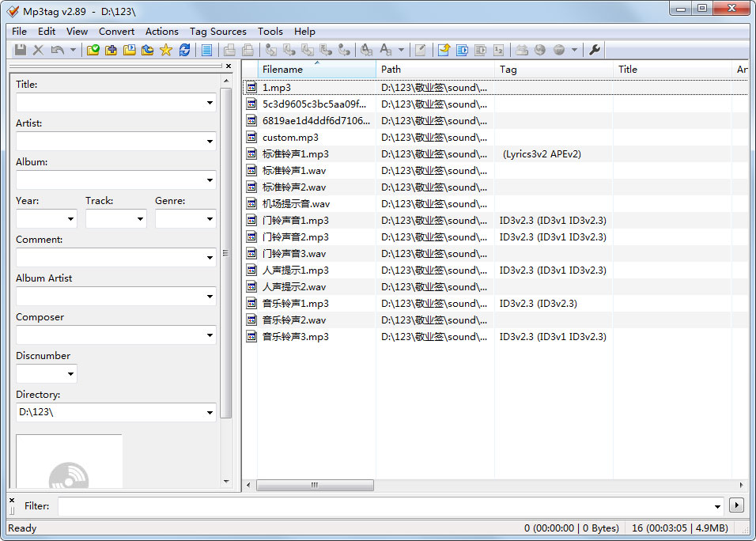Click the Open playlist folder icon
Viewport: 756px width, 541px height.
pyautogui.click(x=129, y=50)
